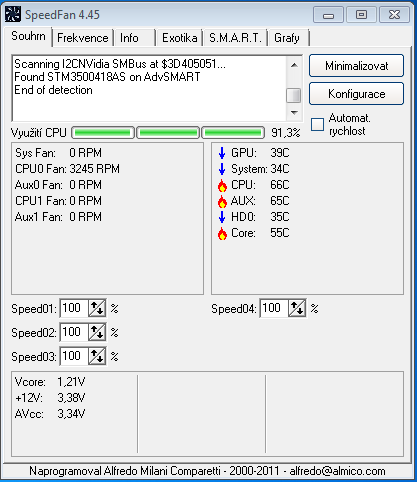Close the SpeedFan window
This screenshot has height=482, width=418.
[395, 15]
